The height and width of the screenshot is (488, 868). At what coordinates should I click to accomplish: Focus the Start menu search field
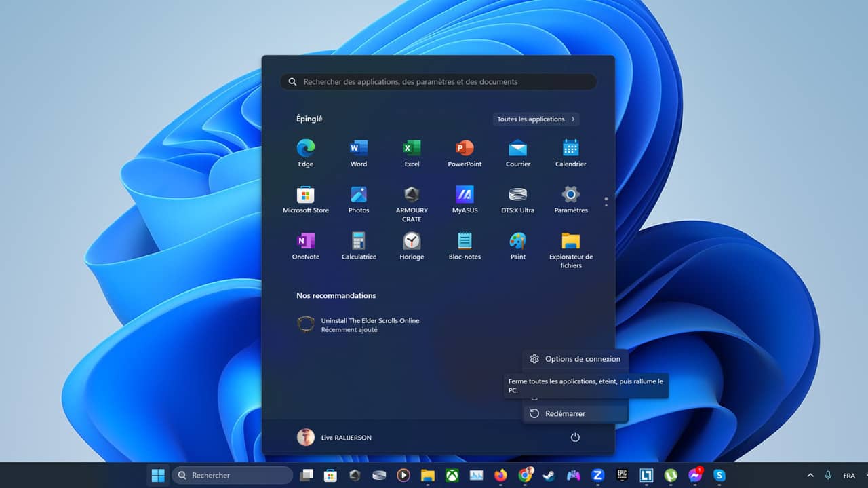pos(438,81)
